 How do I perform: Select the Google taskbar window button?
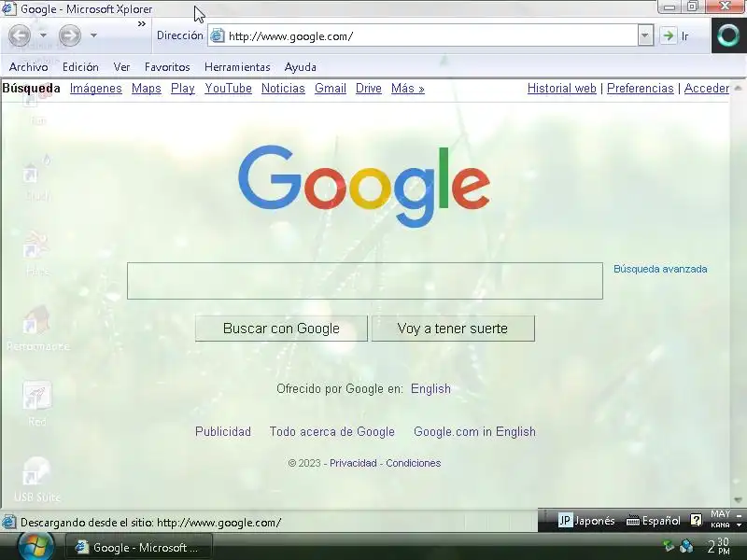[x=138, y=548]
